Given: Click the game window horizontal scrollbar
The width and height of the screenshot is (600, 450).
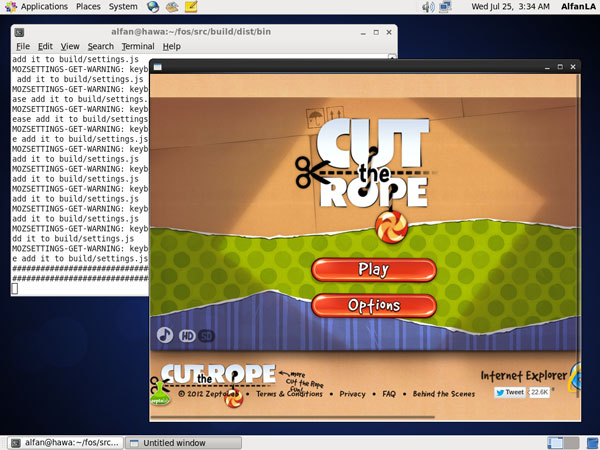Looking at the screenshot, I should point(293,417).
